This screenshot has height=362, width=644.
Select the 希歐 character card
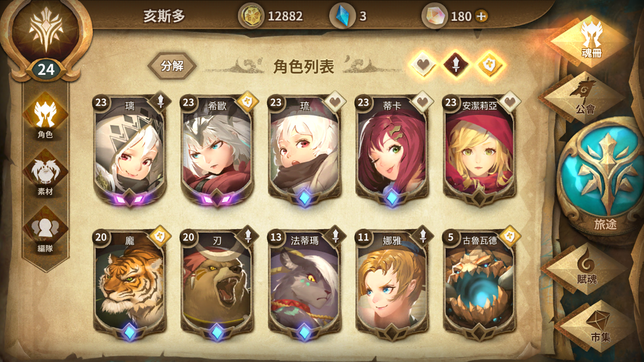point(217,151)
